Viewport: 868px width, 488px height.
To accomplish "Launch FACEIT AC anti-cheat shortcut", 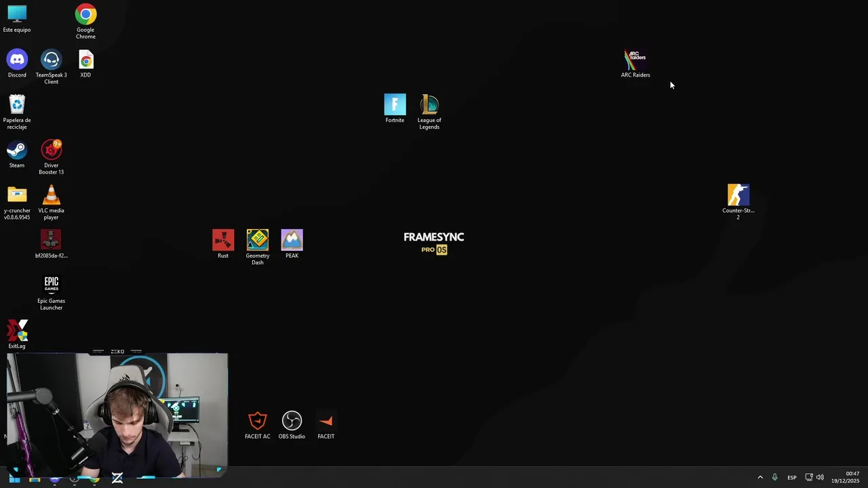I will tap(258, 425).
